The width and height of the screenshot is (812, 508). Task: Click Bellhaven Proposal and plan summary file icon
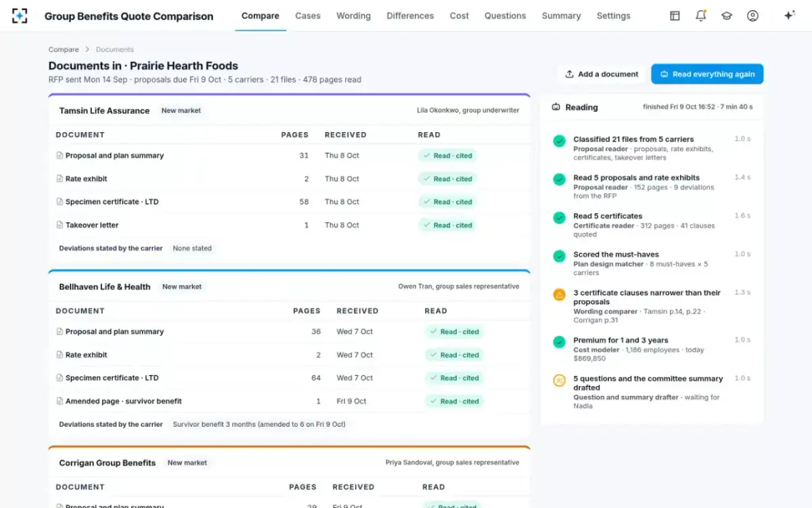click(60, 332)
